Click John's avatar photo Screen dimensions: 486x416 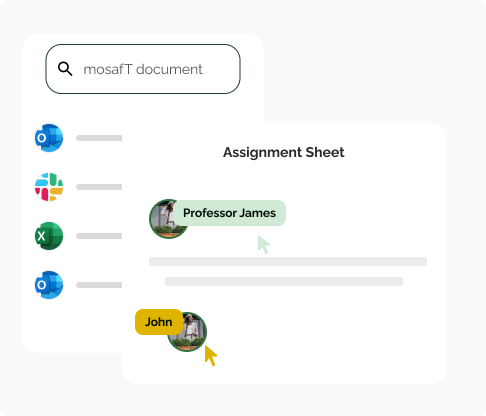[x=188, y=332]
